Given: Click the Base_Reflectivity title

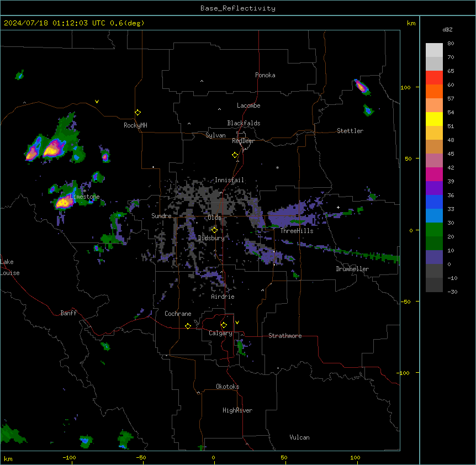Looking at the screenshot, I should pos(238,8).
